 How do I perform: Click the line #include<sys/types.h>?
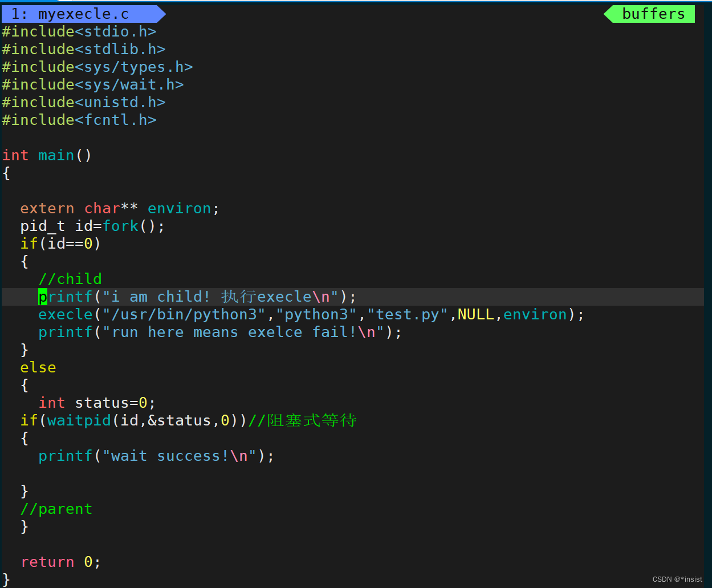point(97,67)
